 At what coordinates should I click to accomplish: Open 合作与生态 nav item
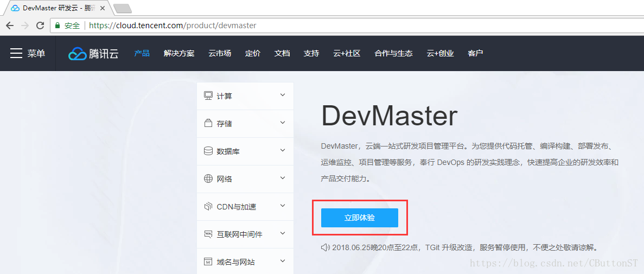[x=393, y=53]
